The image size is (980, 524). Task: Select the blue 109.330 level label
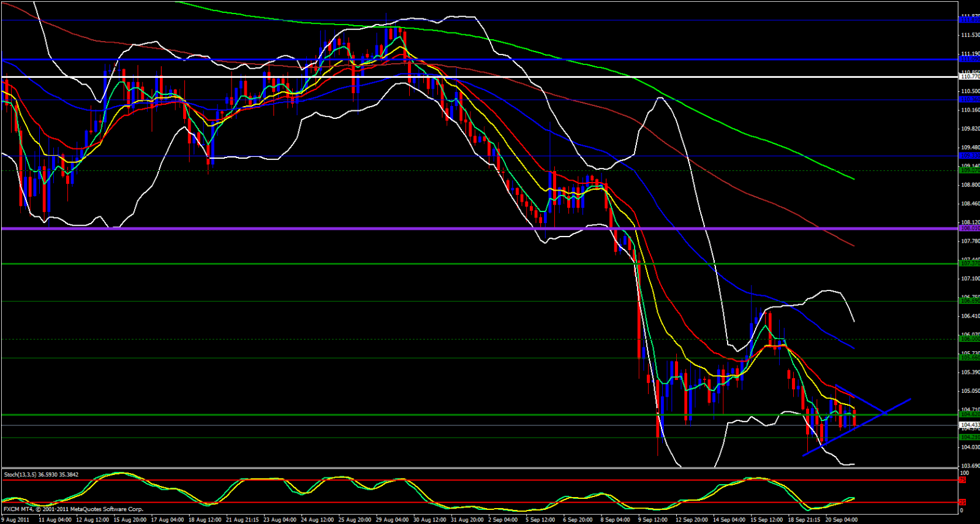[969, 156]
